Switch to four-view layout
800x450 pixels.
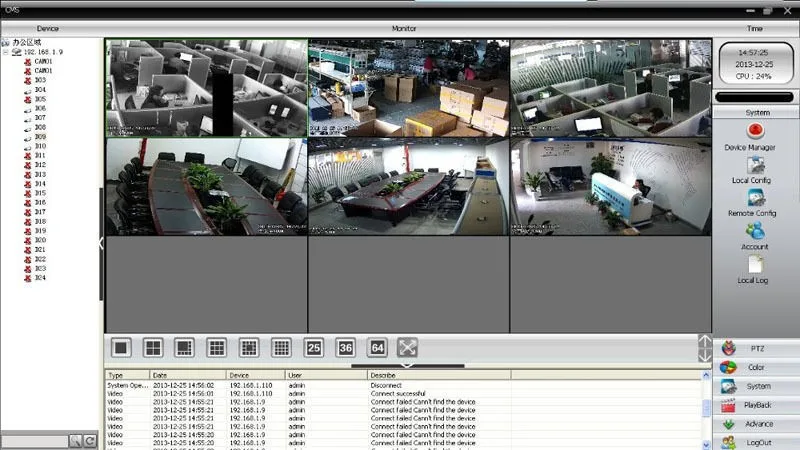coord(153,348)
